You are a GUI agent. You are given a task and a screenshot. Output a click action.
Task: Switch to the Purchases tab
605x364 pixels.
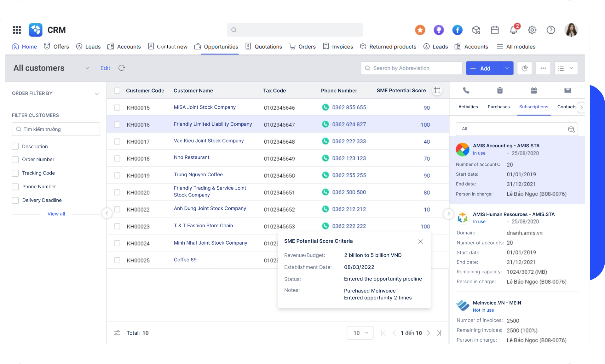click(x=498, y=107)
